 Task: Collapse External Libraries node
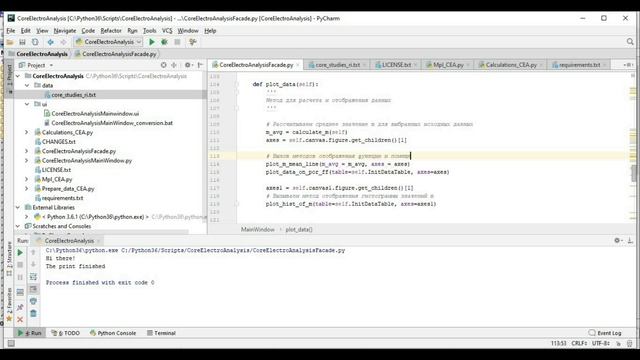(x=18, y=207)
